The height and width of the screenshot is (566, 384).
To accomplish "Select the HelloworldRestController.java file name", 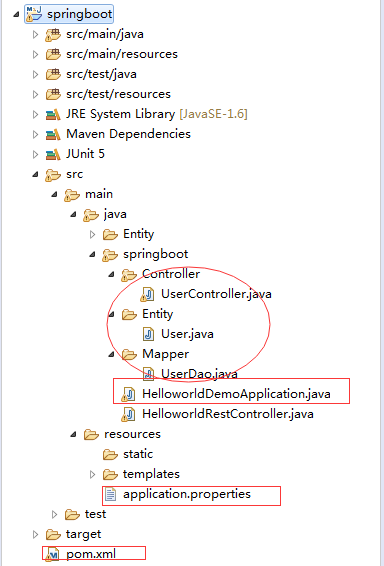I will pos(228,414).
